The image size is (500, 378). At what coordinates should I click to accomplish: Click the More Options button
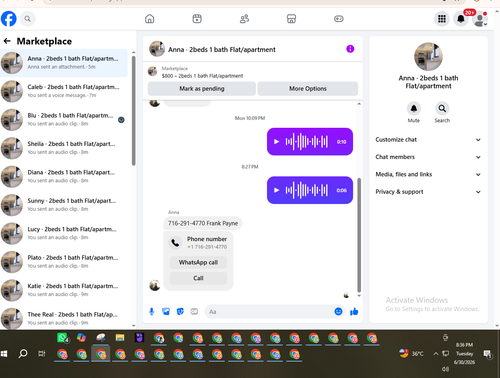308,89
